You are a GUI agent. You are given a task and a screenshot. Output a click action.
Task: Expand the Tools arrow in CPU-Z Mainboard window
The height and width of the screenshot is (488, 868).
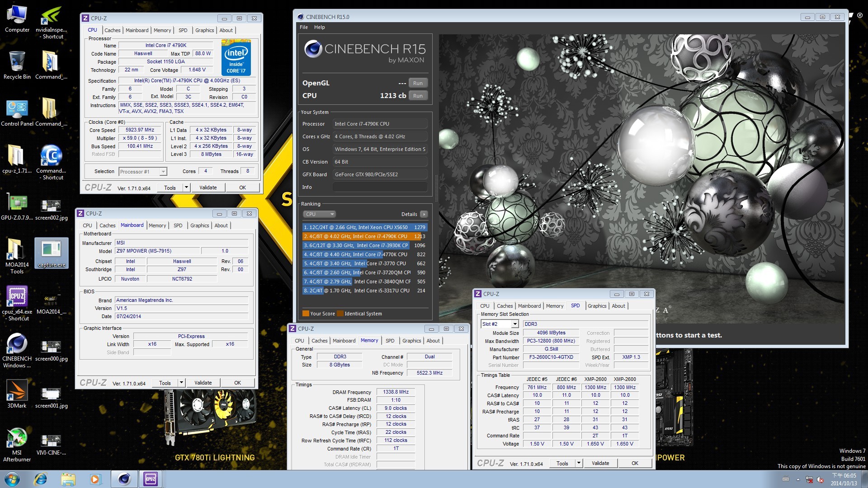(x=181, y=383)
